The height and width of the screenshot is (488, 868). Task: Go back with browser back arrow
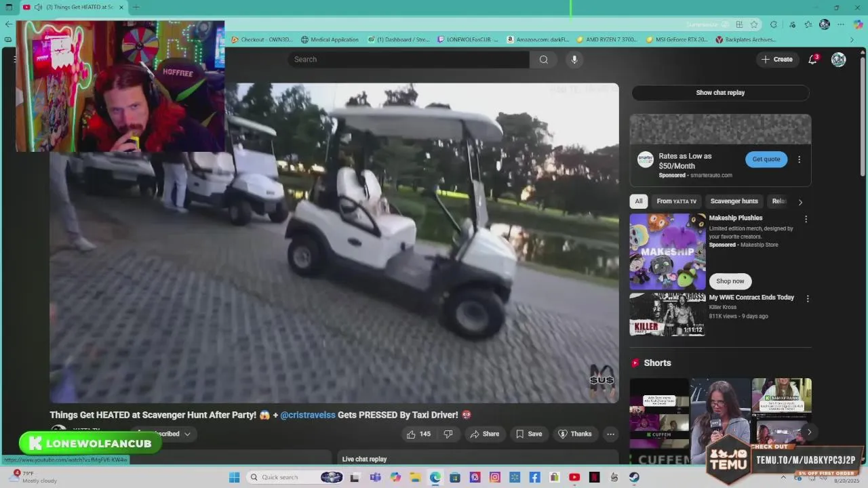pos(8,24)
